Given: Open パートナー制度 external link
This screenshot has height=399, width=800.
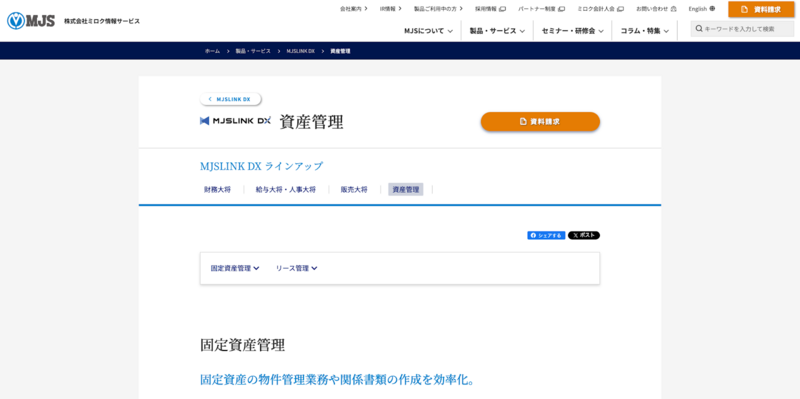Looking at the screenshot, I should coord(541,9).
